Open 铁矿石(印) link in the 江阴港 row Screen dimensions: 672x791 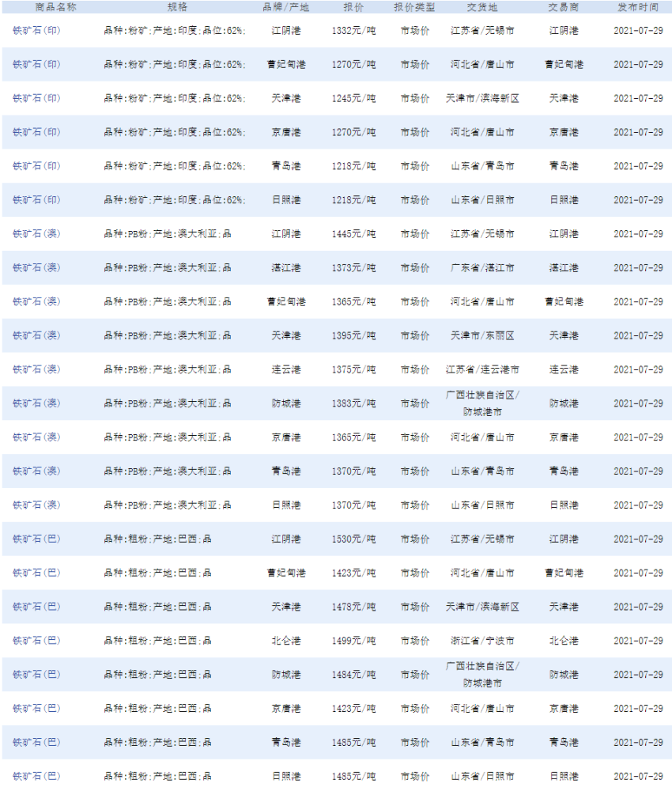pos(36,31)
